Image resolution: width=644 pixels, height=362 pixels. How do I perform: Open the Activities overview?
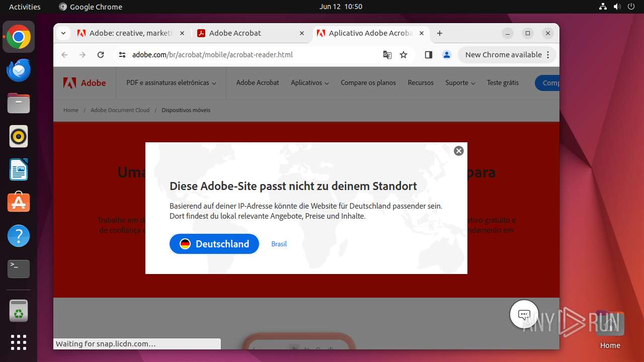pos(25,7)
